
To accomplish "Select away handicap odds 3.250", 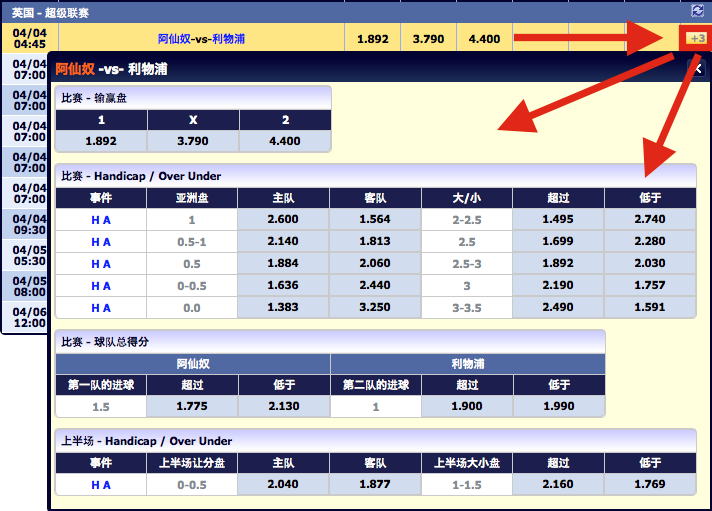I will (x=375, y=308).
